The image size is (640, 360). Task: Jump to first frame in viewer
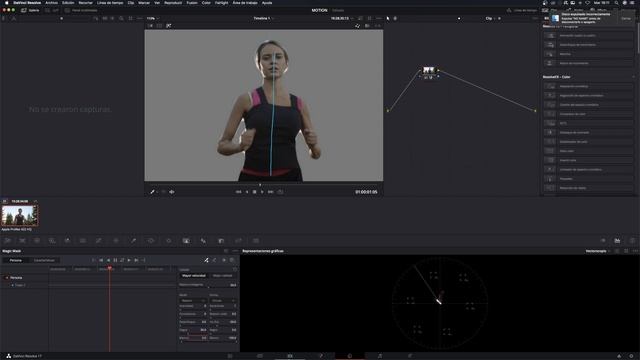click(239, 192)
